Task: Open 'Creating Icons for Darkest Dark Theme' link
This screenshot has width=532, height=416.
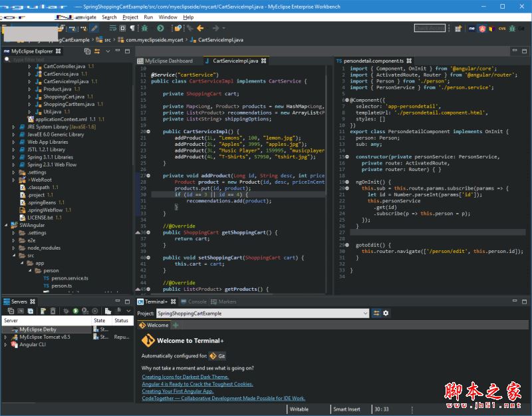Action: pyautogui.click(x=186, y=377)
